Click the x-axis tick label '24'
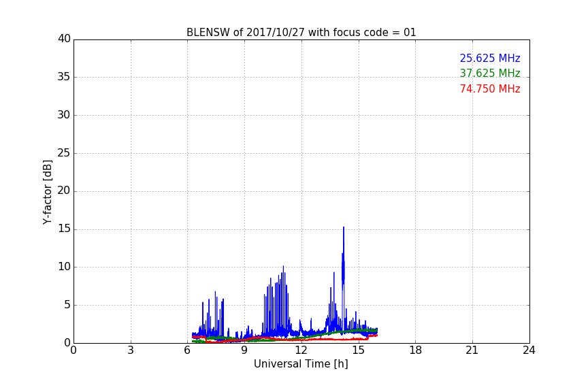Viewport: 588px width, 392px height. click(x=529, y=350)
